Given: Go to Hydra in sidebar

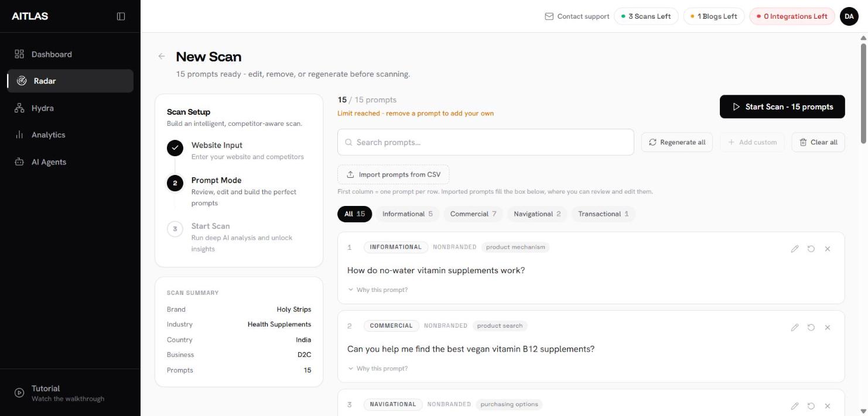Looking at the screenshot, I should (70, 108).
